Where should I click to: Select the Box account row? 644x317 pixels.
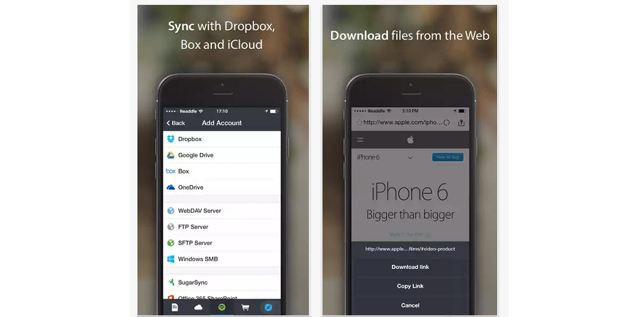[x=222, y=171]
